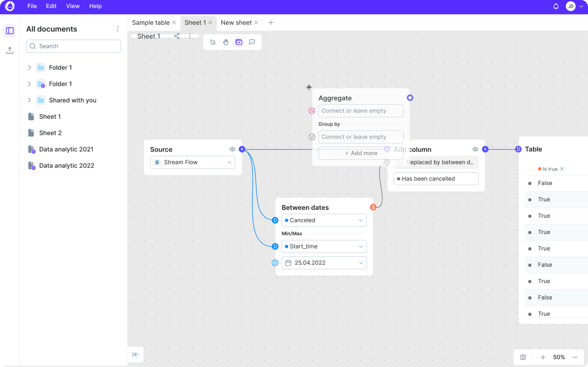Activate the hand pan tool
The image size is (588, 367).
(x=226, y=42)
